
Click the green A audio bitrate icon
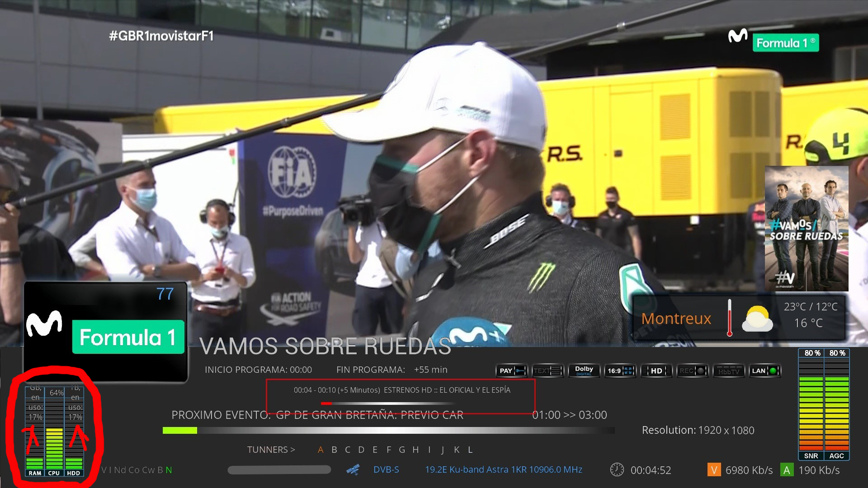[787, 470]
